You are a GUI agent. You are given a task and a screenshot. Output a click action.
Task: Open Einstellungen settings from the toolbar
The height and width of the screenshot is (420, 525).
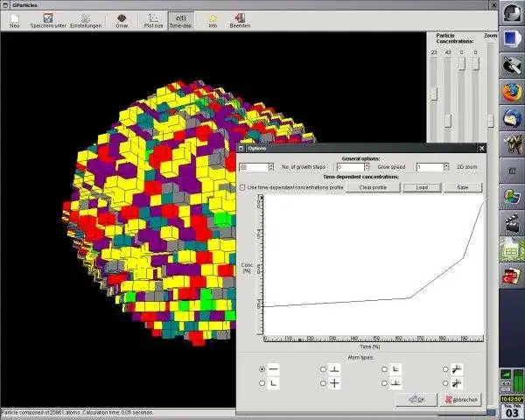pyautogui.click(x=86, y=21)
